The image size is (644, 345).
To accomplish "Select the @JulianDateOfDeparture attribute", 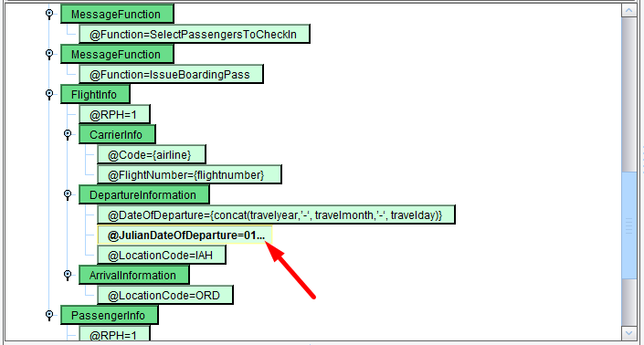I will [x=185, y=235].
